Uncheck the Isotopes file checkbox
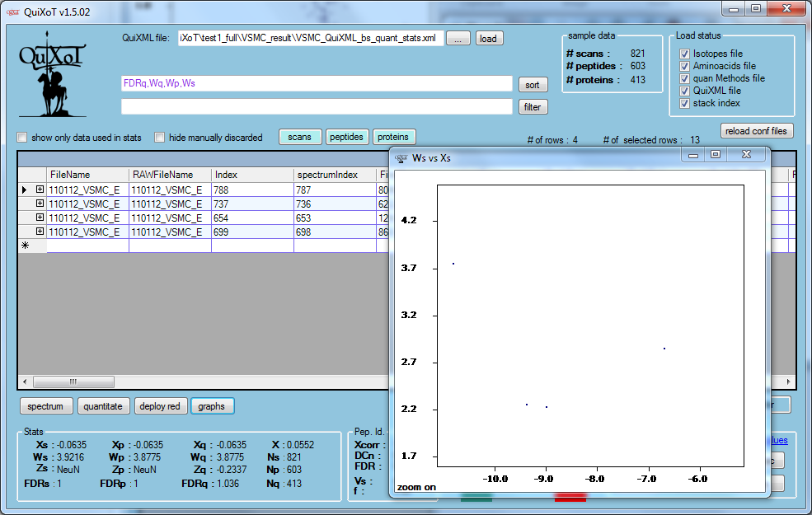 coord(684,54)
